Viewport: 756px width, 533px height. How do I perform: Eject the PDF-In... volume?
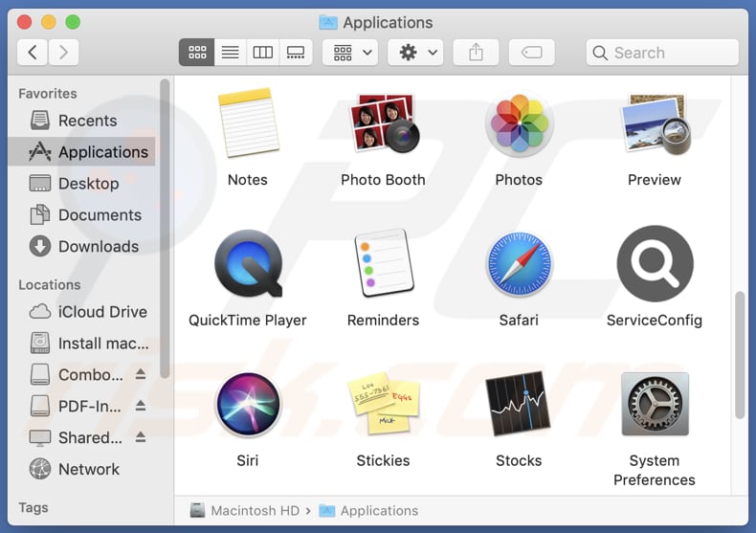coord(141,406)
